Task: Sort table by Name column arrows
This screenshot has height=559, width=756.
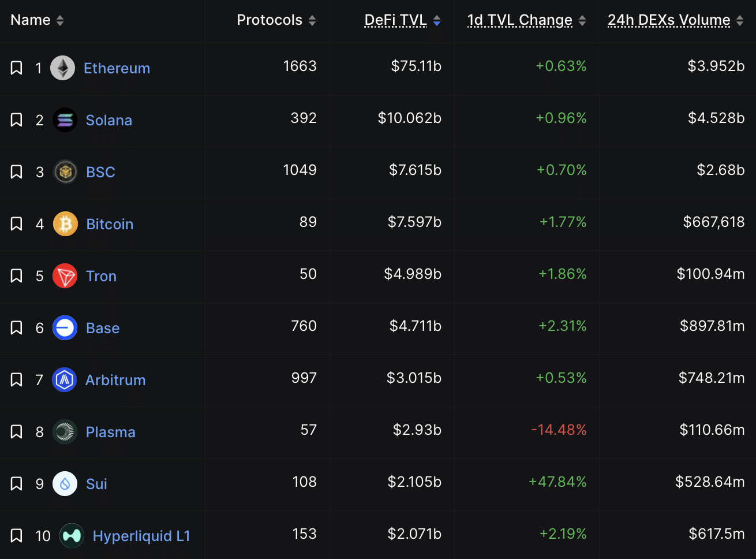Action: (60, 21)
